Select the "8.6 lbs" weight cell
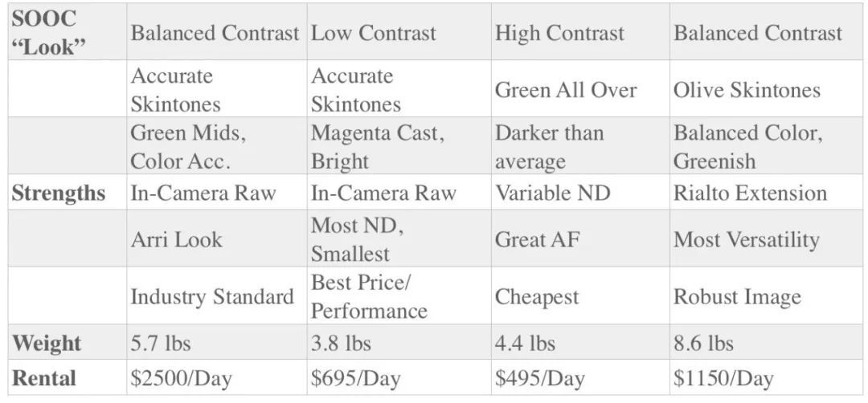 pos(703,343)
